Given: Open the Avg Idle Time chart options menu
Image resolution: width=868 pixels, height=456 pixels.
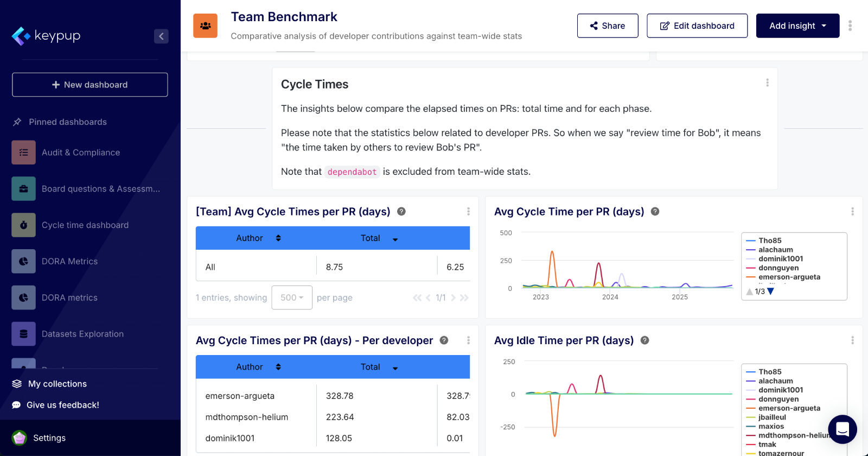Looking at the screenshot, I should coord(852,340).
